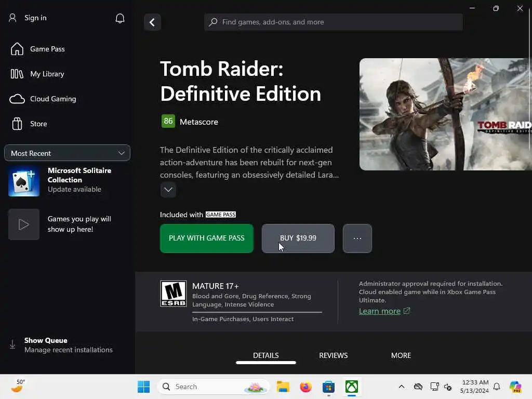Screen dimensions: 532x399
Task: Open the notifications bell in the Xbox app
Action: pyautogui.click(x=120, y=18)
